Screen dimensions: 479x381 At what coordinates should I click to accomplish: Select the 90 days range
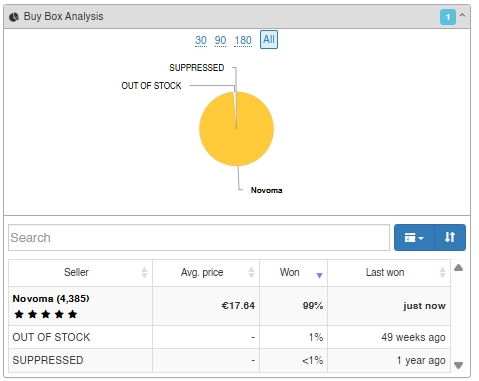pyautogui.click(x=220, y=40)
